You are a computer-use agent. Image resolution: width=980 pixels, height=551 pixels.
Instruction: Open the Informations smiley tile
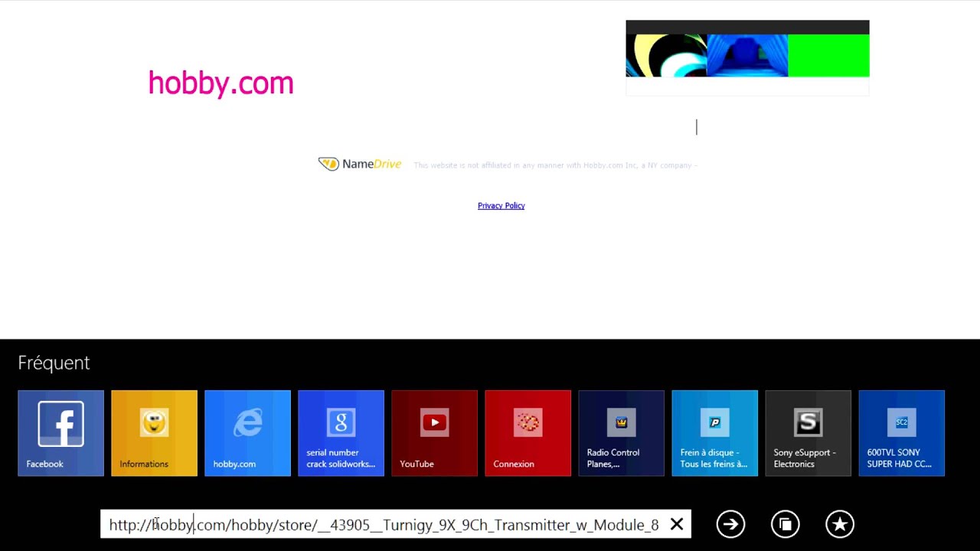(x=154, y=433)
